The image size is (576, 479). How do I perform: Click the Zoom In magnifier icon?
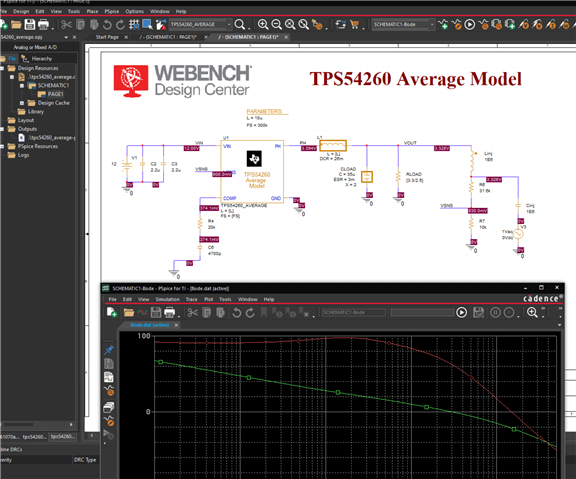263,25
